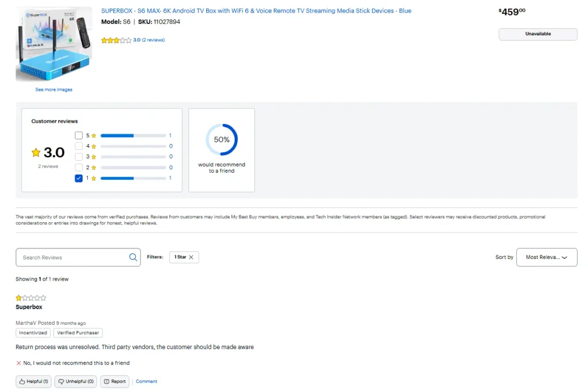The width and height of the screenshot is (588, 392).
Task: Click the 5 star rating bar
Action: (x=133, y=135)
